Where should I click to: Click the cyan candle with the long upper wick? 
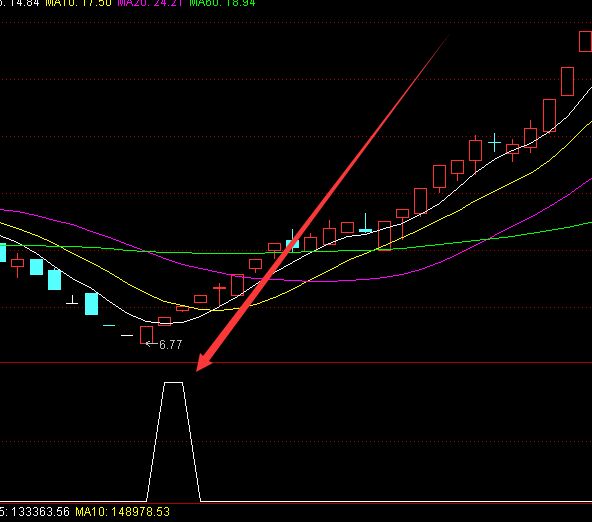365,223
